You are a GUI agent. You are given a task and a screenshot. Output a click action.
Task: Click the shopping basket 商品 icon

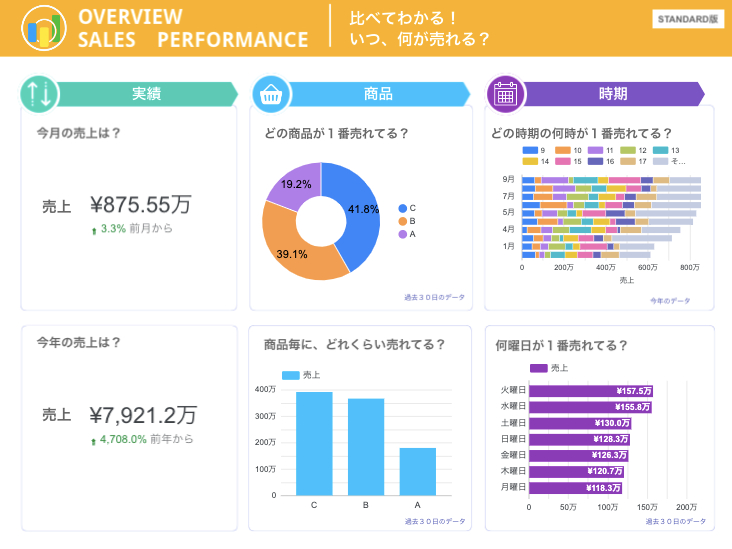point(271,94)
